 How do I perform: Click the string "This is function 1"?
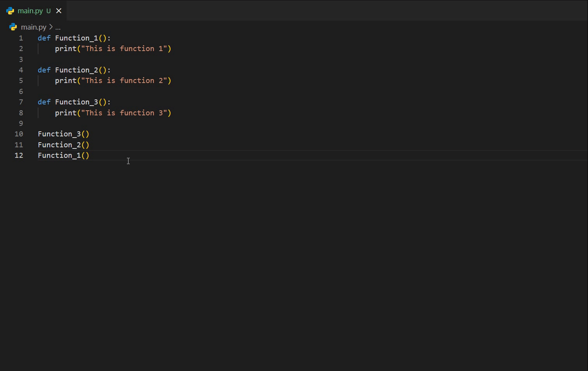pyautogui.click(x=124, y=49)
